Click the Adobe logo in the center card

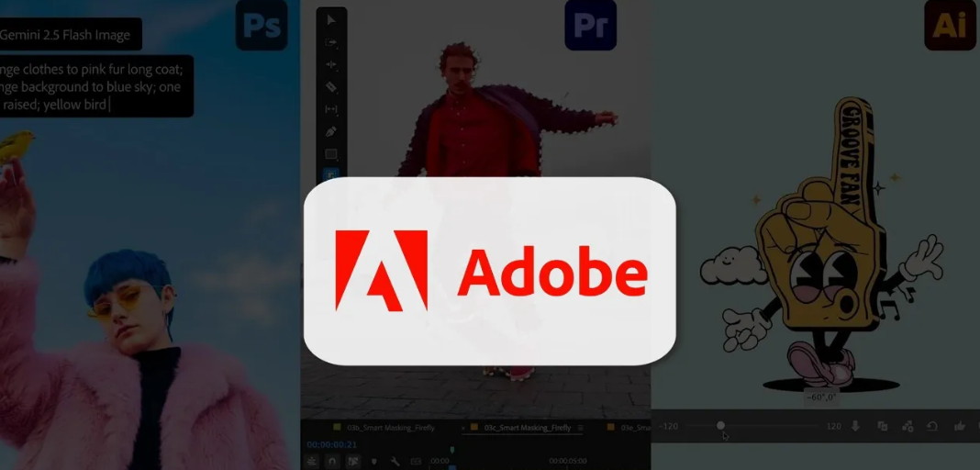tap(491, 271)
